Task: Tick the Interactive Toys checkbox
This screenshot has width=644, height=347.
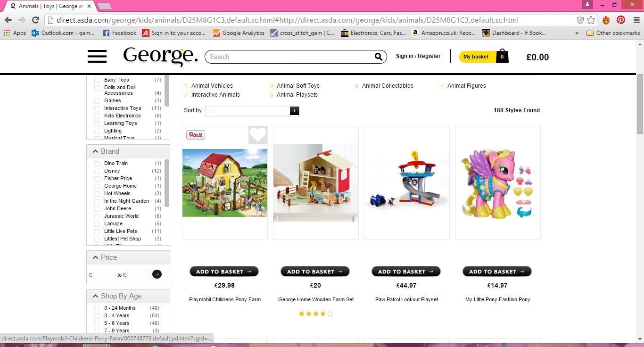Action: [97, 108]
